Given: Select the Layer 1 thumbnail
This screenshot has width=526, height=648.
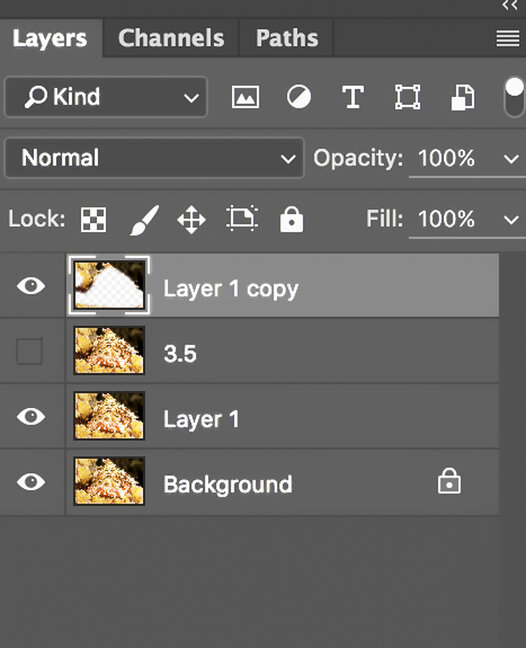Looking at the screenshot, I should pyautogui.click(x=109, y=416).
